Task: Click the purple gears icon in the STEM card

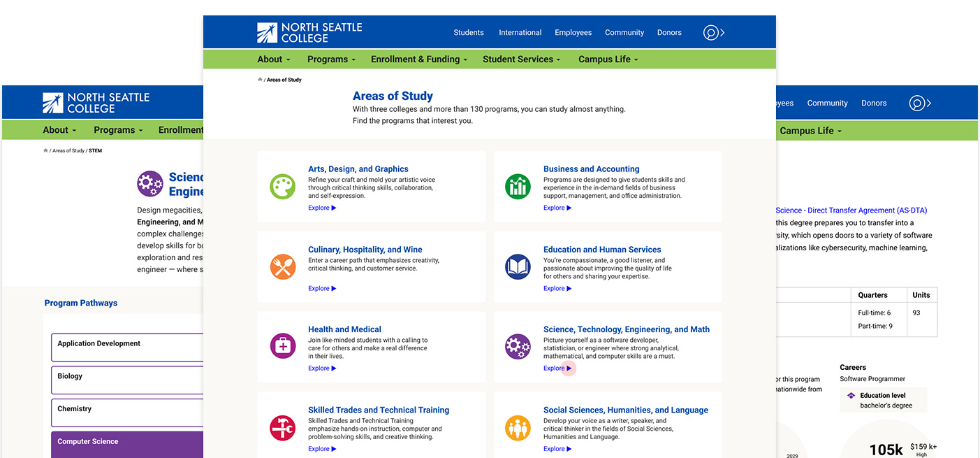Action: coord(518,346)
